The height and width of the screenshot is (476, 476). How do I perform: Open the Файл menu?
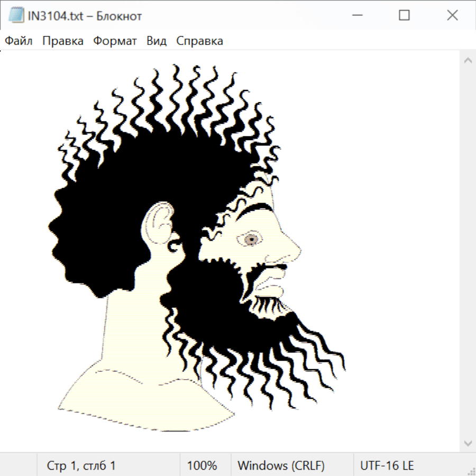(x=19, y=41)
